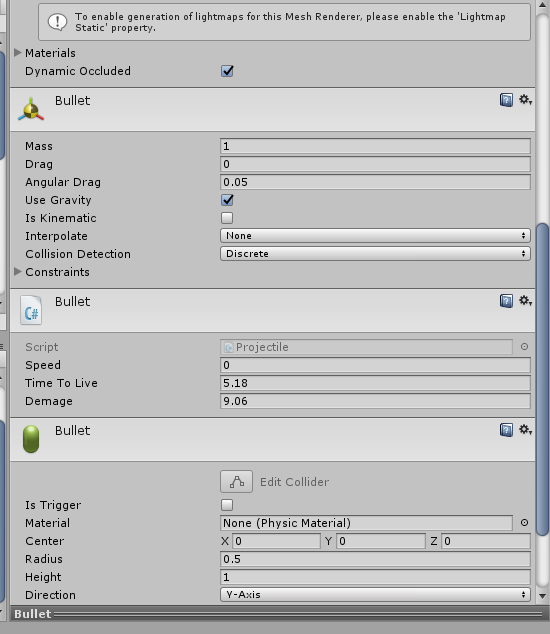
Task: Check the Is Trigger checkbox
Action: [x=227, y=505]
